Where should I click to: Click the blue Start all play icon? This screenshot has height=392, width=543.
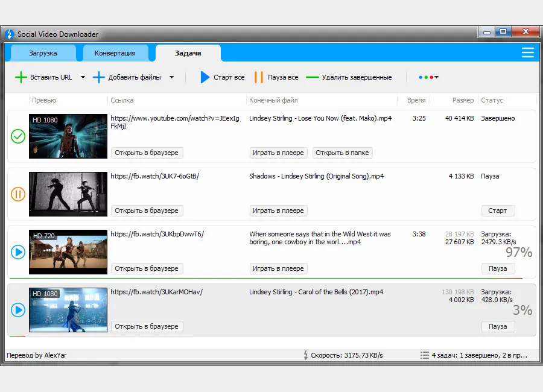205,77
